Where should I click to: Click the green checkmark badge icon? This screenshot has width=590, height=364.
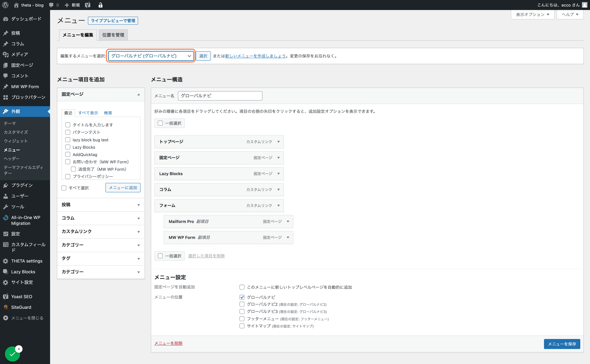tap(13, 354)
